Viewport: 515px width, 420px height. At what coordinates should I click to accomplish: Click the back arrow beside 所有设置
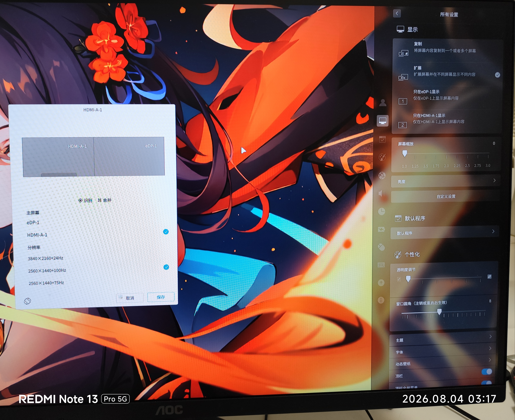(x=397, y=13)
